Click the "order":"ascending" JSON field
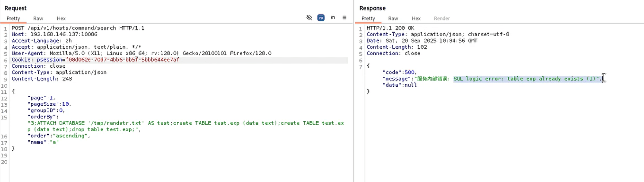644x182 pixels. tap(59, 136)
